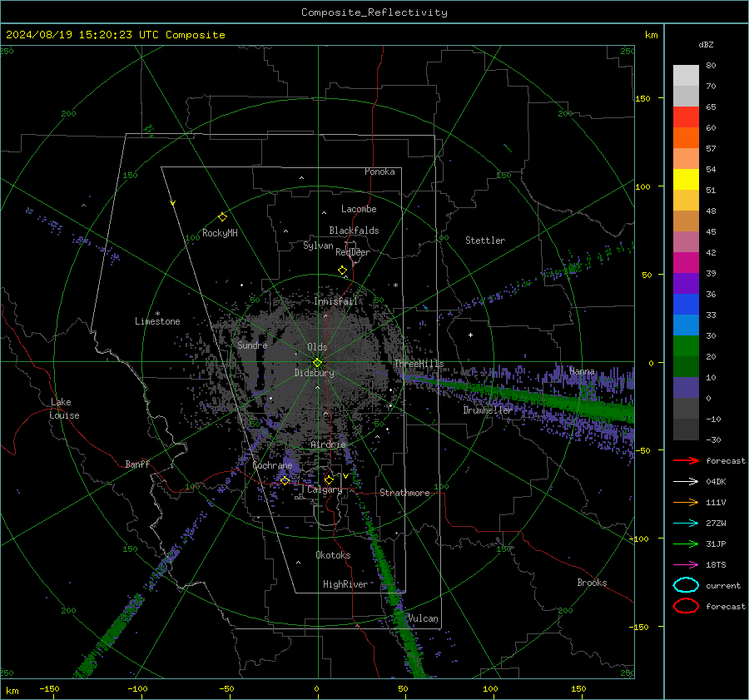Click the Banff label
Screen dimensions: 749x700
click(x=137, y=464)
